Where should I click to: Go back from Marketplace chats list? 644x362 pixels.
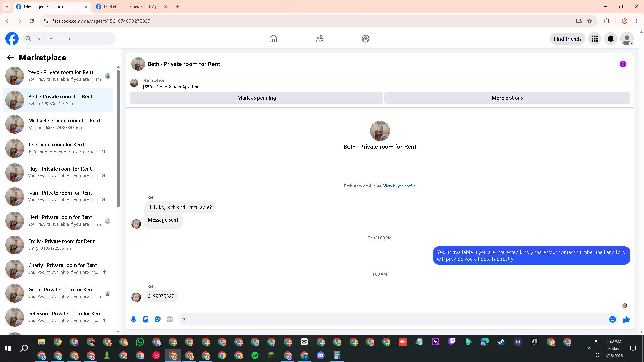click(x=10, y=57)
